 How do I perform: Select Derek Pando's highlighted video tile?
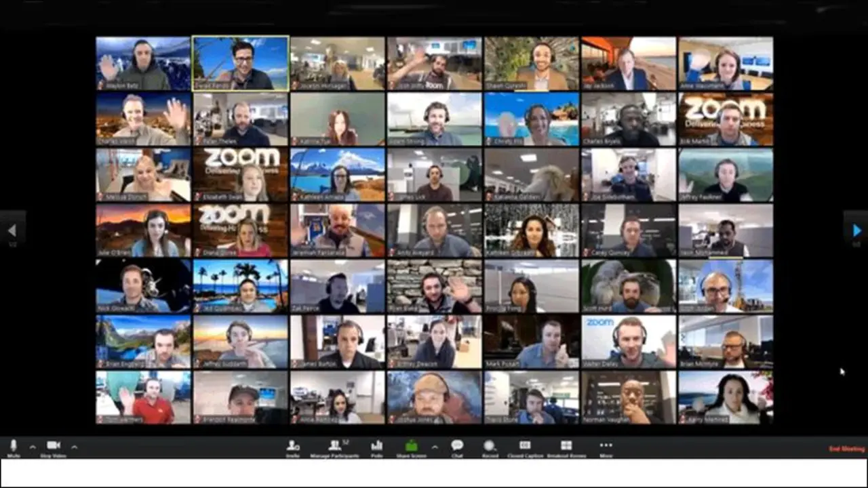(x=240, y=62)
